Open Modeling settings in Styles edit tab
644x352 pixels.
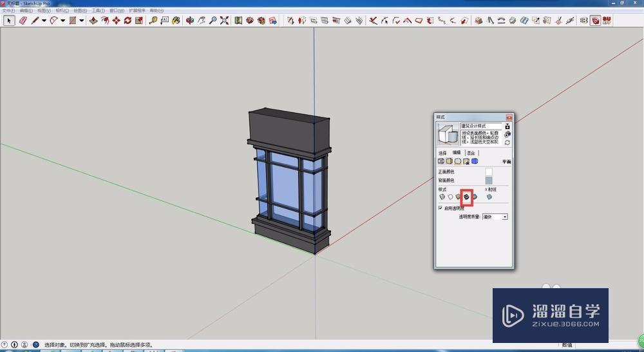475,161
